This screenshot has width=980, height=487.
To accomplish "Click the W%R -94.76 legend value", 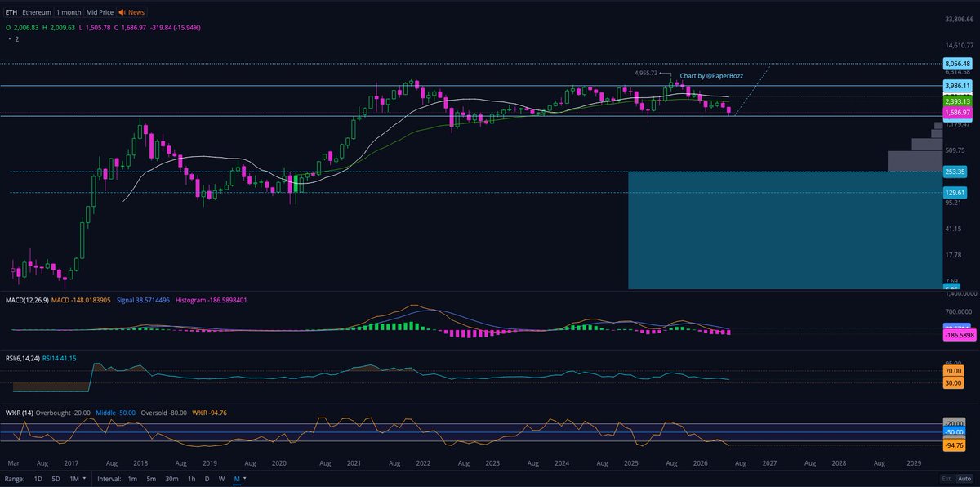I will pyautogui.click(x=211, y=413).
